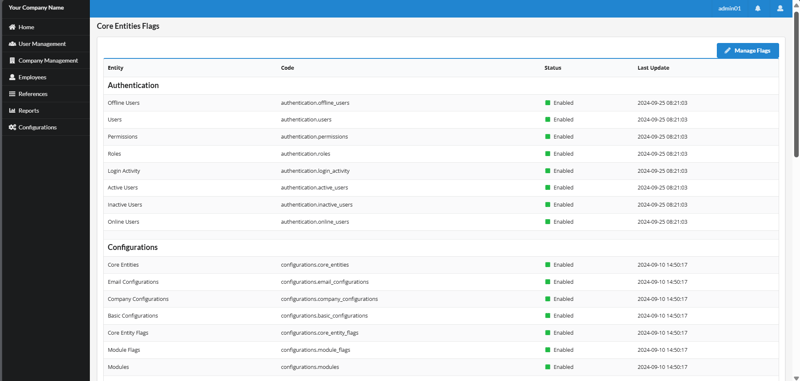The width and height of the screenshot is (800, 381).
Task: Select the Permissions entity cell
Action: coord(122,137)
